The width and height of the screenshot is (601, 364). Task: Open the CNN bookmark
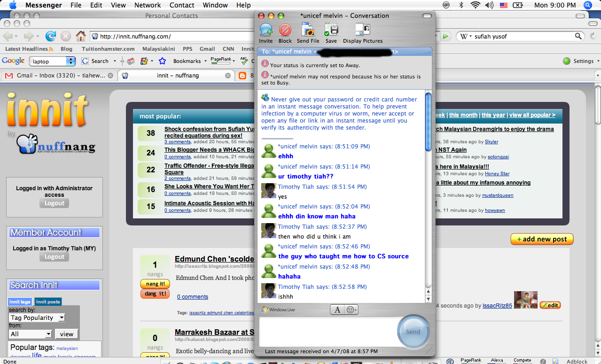point(228,49)
